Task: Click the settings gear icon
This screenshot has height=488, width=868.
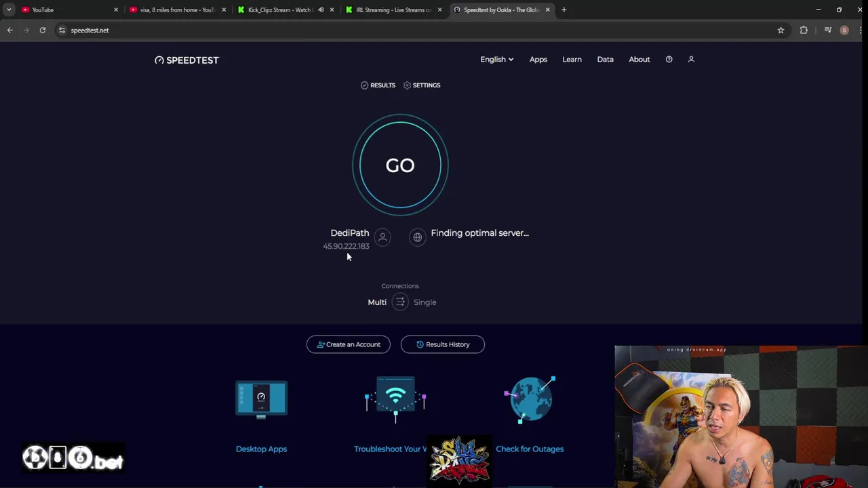Action: [x=407, y=85]
